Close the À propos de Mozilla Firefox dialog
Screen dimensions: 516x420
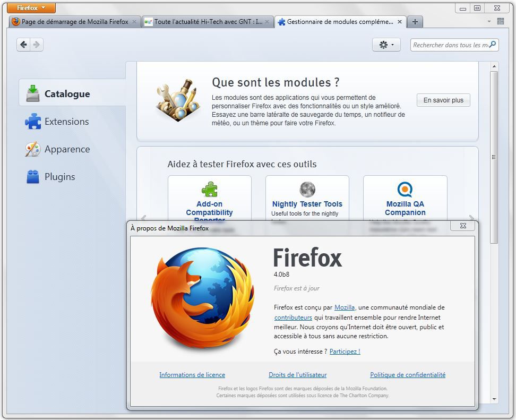pos(463,226)
